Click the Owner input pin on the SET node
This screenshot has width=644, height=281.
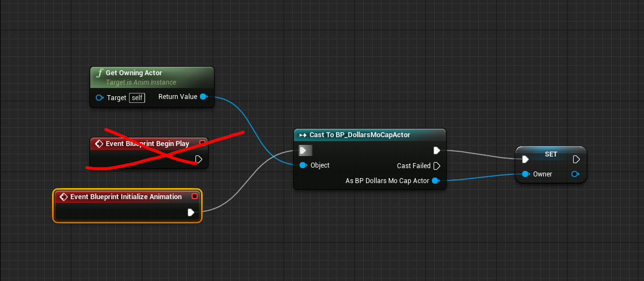pyautogui.click(x=525, y=174)
